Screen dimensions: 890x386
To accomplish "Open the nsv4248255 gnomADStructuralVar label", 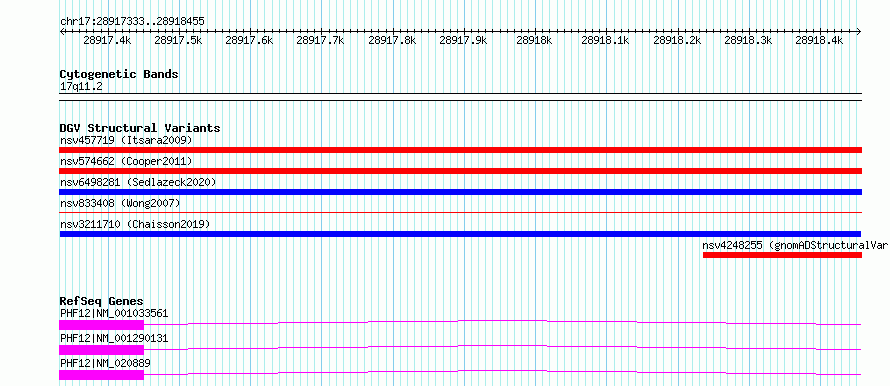I will tap(795, 245).
